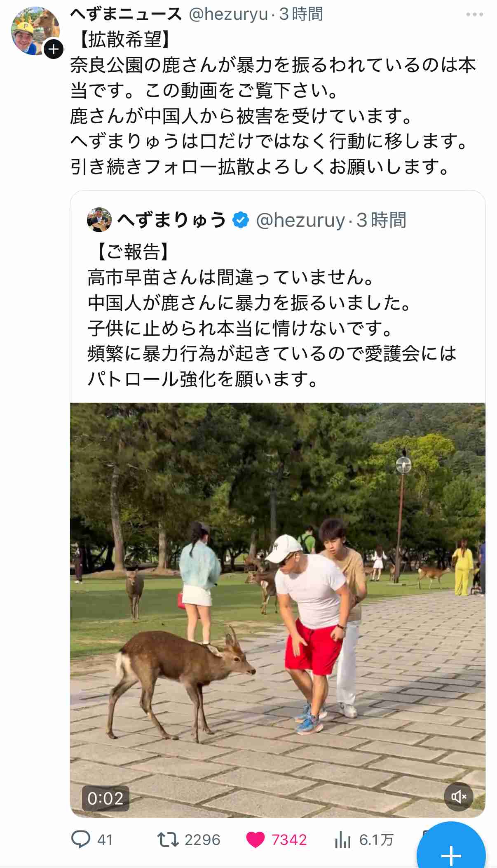Screen dimensions: 497x868
Task: Open the quoted へずまりゅう small avatar
Action: (99, 220)
